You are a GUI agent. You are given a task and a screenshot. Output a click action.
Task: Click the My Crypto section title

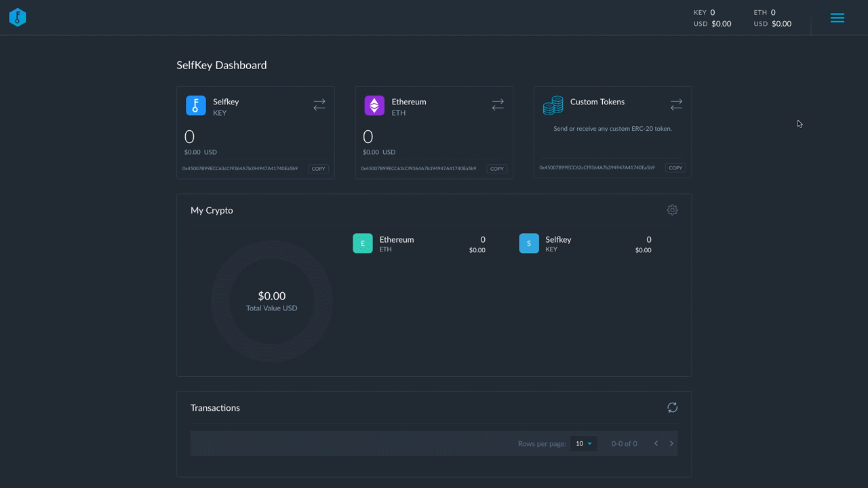[x=212, y=211]
